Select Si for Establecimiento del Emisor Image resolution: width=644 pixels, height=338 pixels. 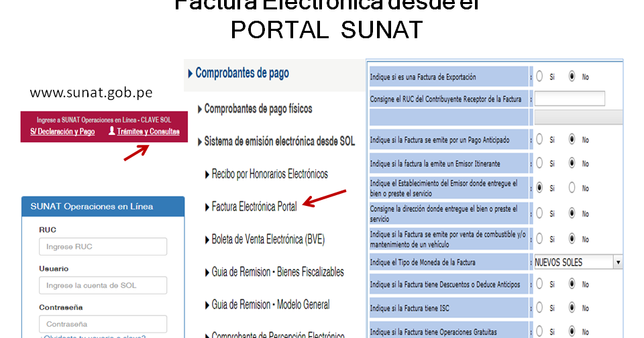click(539, 188)
